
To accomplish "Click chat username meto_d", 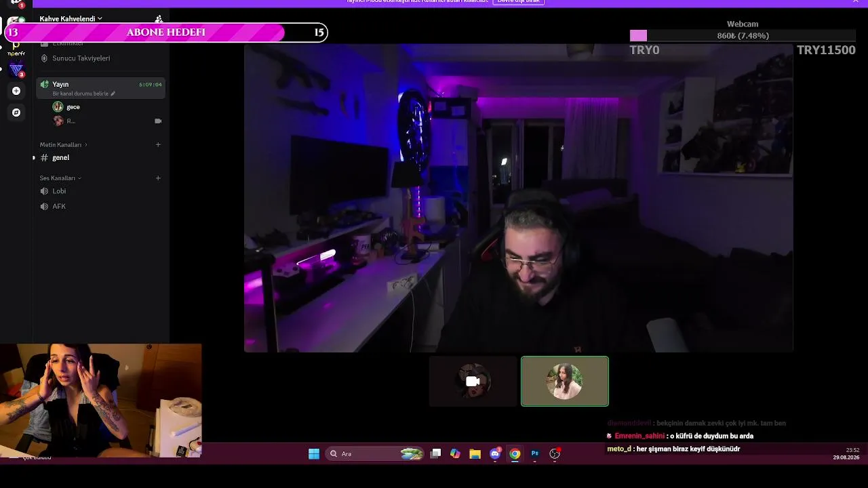I will (x=619, y=449).
